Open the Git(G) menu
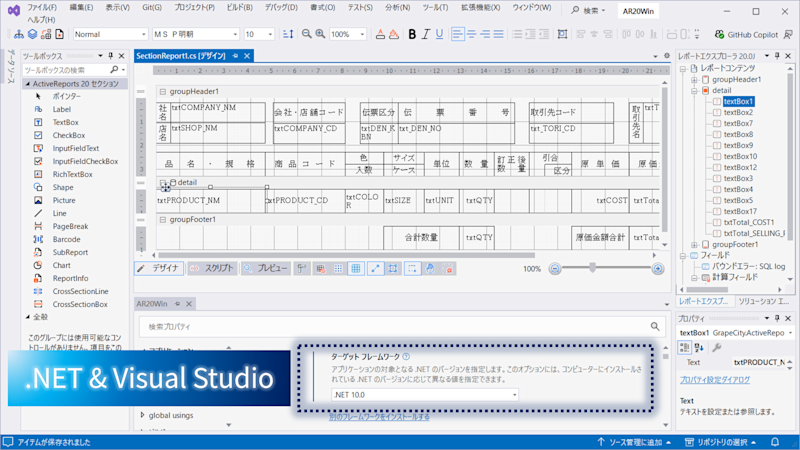 pyautogui.click(x=152, y=8)
